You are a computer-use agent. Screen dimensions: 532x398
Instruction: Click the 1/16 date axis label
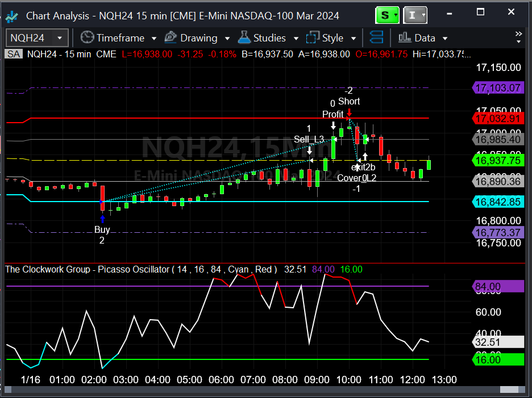[x=31, y=380]
